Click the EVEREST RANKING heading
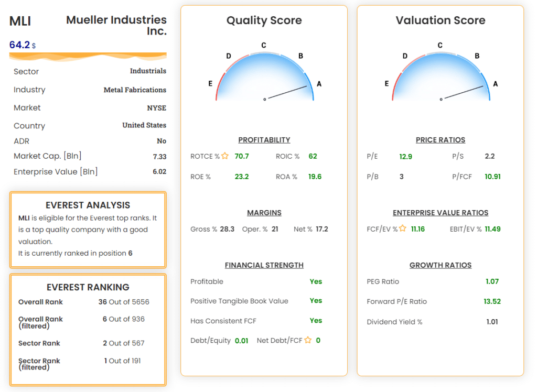Screen dimensions: 537x392 (88, 287)
